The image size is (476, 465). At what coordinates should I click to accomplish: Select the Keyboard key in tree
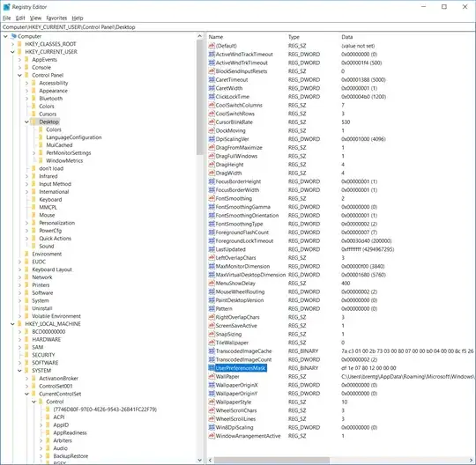tap(50, 200)
